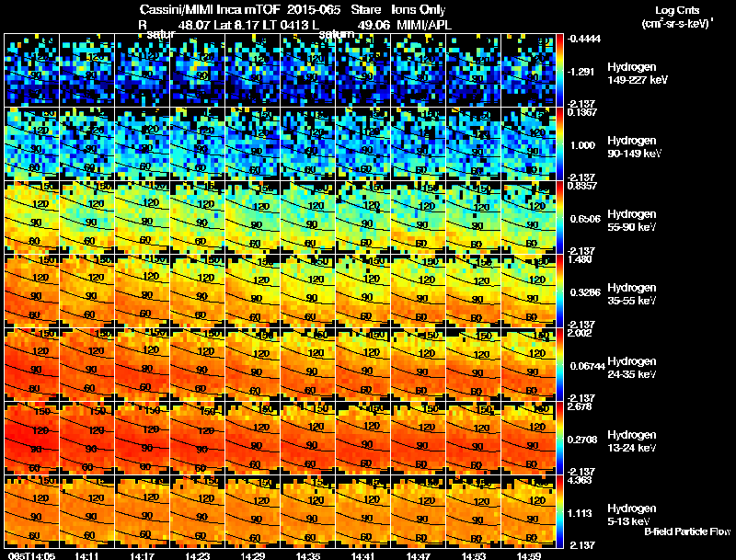Click the color bar beside the 149-227 keV row

point(559,70)
